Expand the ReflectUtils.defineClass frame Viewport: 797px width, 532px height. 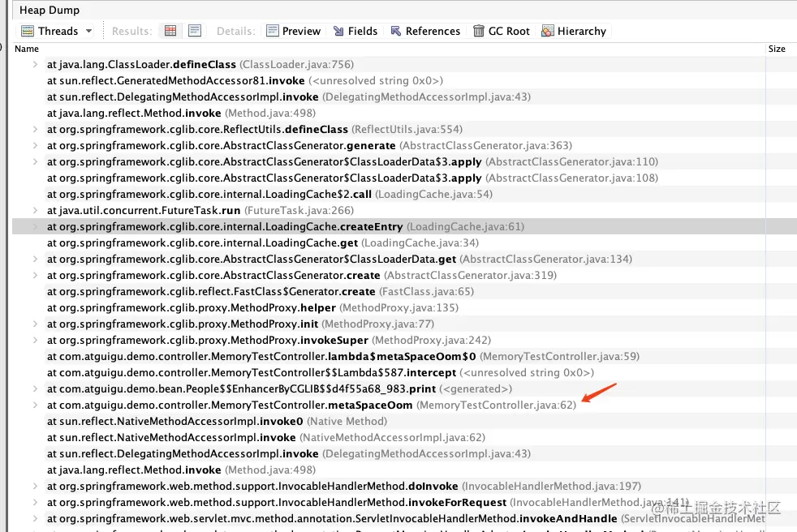(35, 130)
